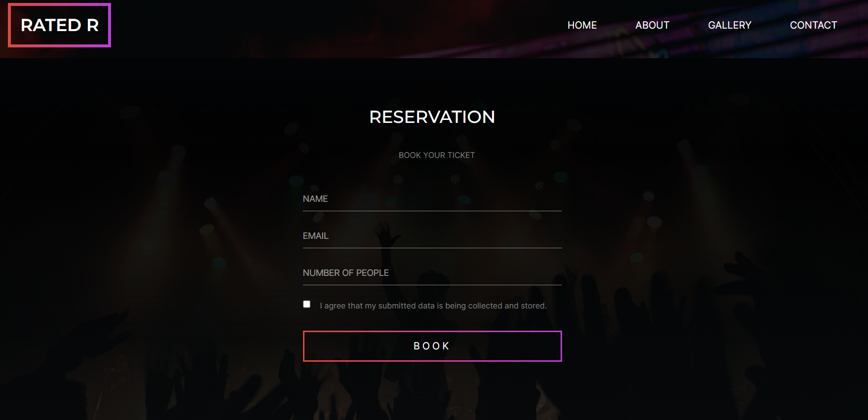
Task: Click the NAME field label
Action: 315,199
